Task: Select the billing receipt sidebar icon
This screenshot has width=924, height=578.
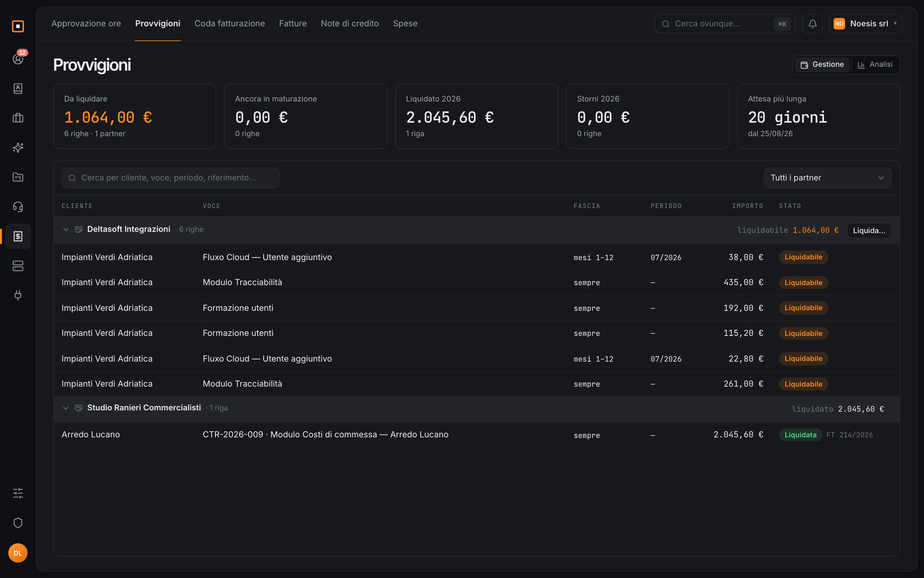Action: tap(18, 236)
